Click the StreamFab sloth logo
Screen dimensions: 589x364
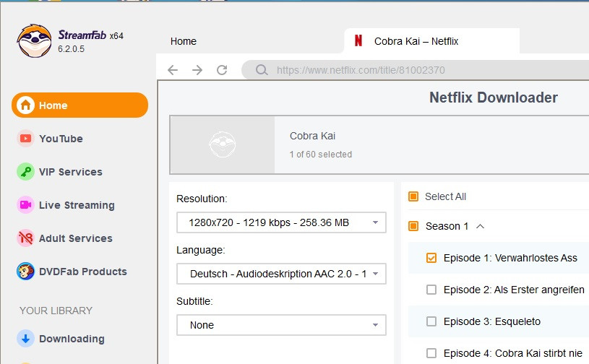click(34, 41)
